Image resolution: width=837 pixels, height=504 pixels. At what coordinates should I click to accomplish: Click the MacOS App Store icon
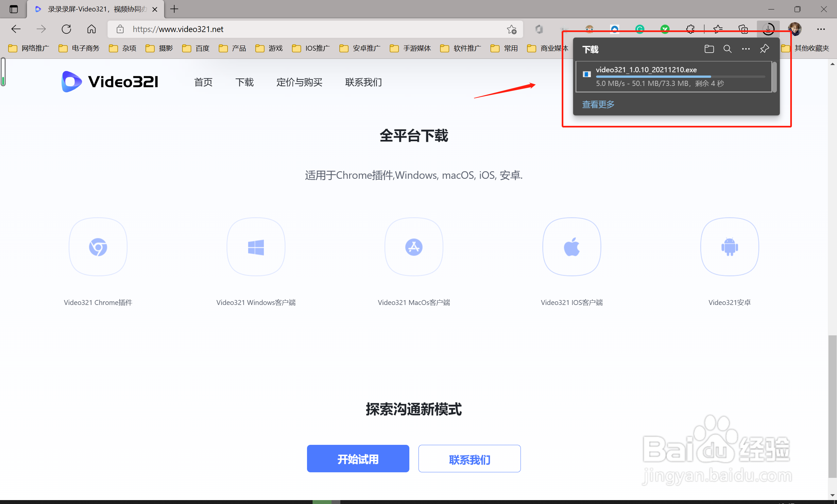point(414,247)
